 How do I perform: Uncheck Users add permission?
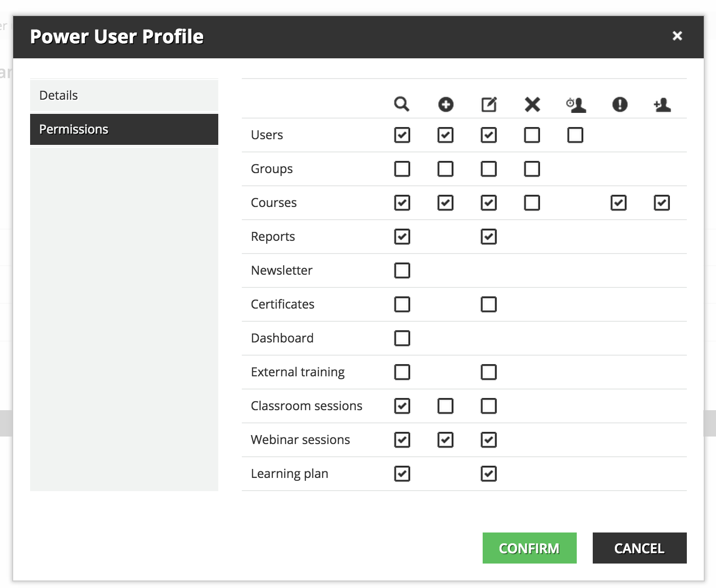[x=446, y=135]
